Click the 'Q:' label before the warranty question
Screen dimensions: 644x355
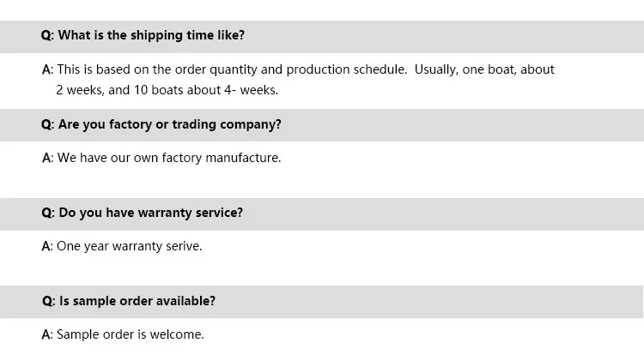click(47, 213)
